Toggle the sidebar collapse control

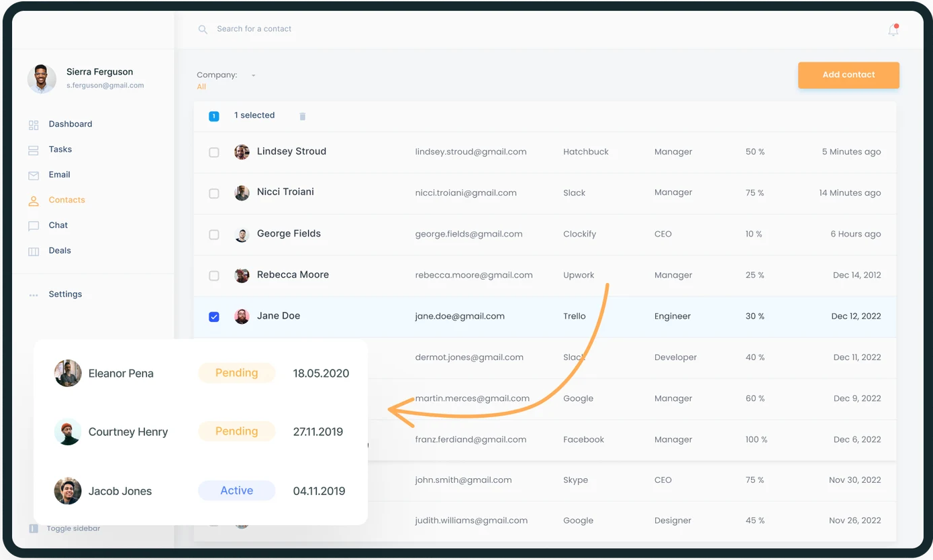pos(34,528)
